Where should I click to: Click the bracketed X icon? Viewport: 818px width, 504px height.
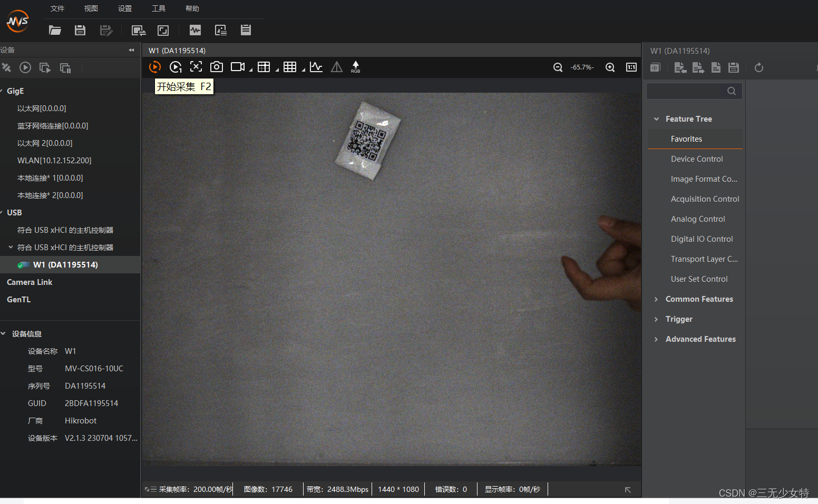(x=196, y=66)
